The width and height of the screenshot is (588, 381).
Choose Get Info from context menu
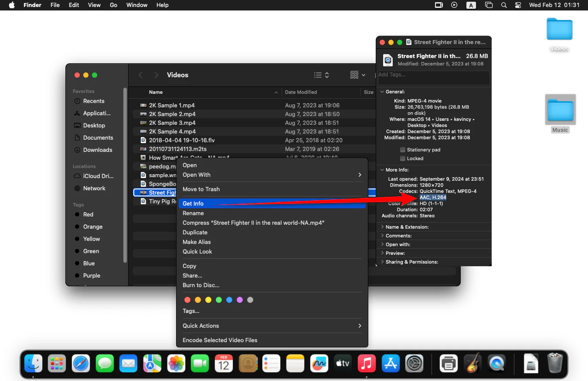pos(272,203)
